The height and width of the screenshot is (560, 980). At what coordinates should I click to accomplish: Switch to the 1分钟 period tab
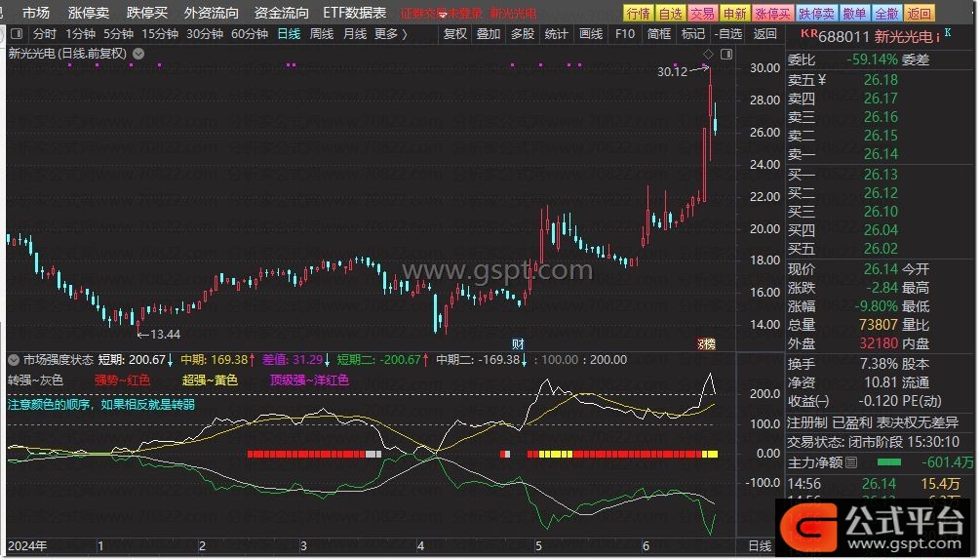(x=81, y=34)
